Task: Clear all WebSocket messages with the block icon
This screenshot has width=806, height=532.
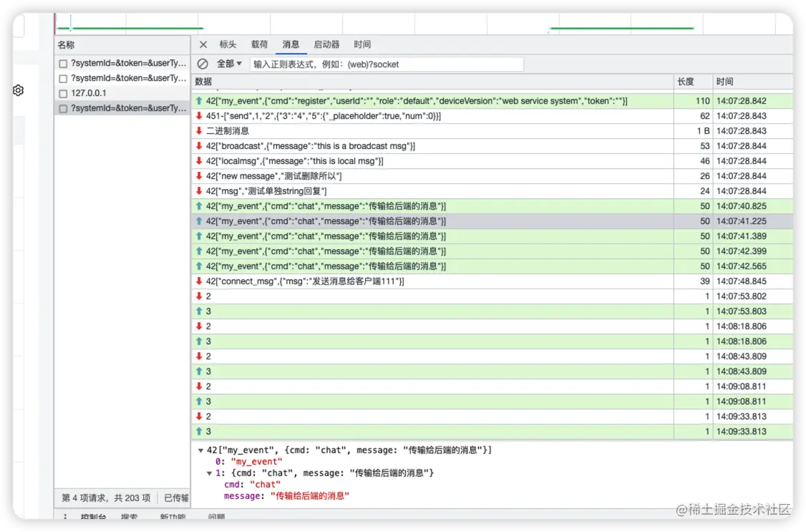Action: pyautogui.click(x=204, y=63)
